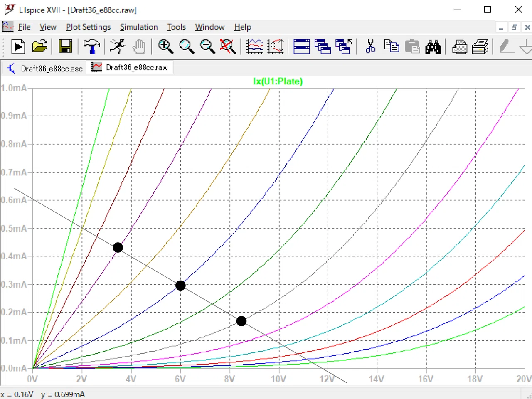Viewport: 532px width, 399px height.
Task: Save using the floppy disk icon
Action: (x=65, y=47)
